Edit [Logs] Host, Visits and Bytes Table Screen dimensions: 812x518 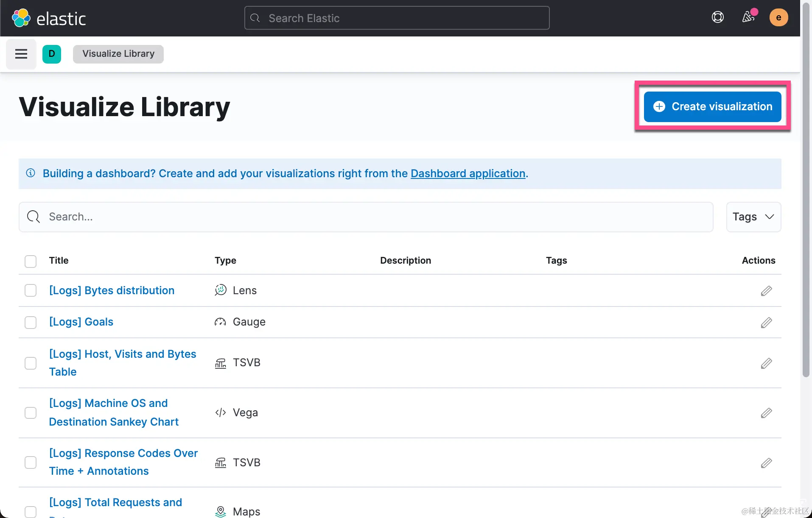tap(766, 363)
